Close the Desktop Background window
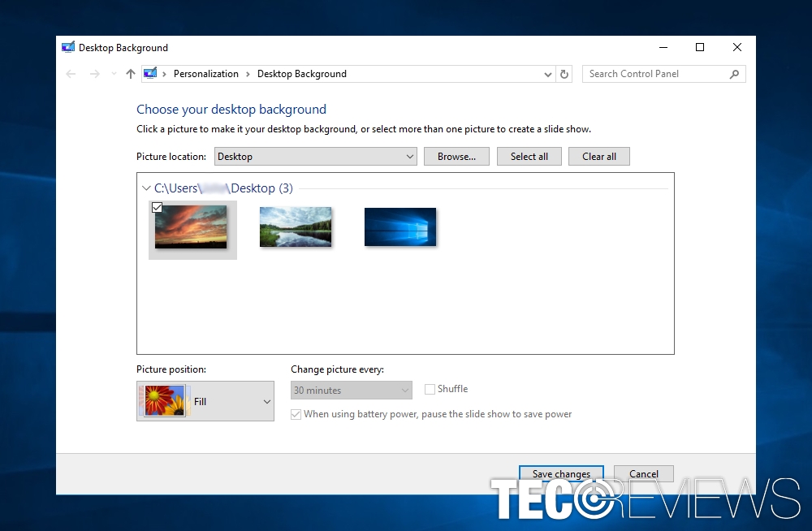This screenshot has height=531, width=812. (x=737, y=47)
